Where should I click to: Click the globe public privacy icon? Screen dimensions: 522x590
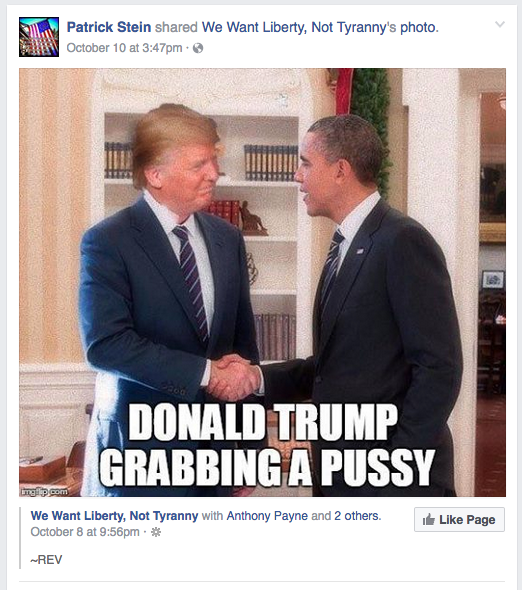point(198,48)
